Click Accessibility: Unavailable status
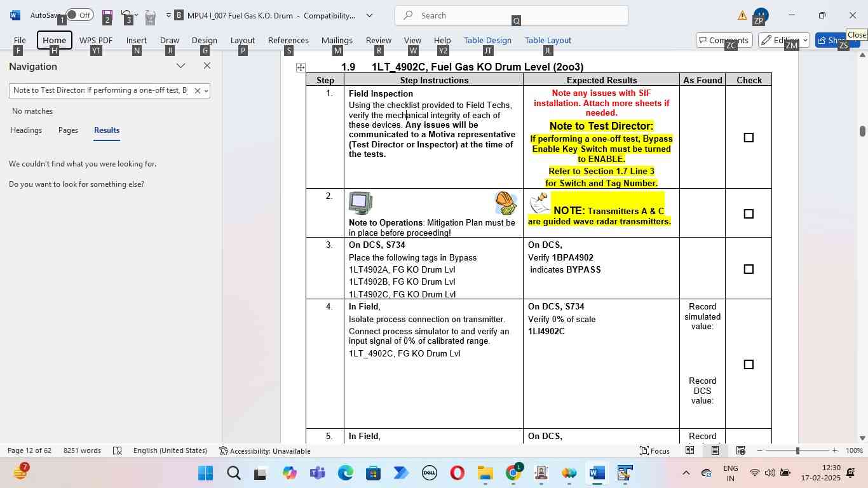Screen dimensions: 868x488 point(264,451)
